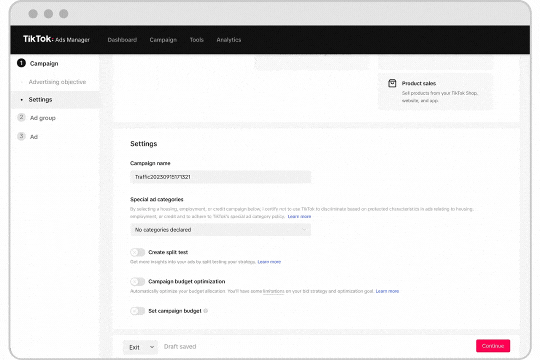Click the TikTok Ads Manager logo

[56, 39]
